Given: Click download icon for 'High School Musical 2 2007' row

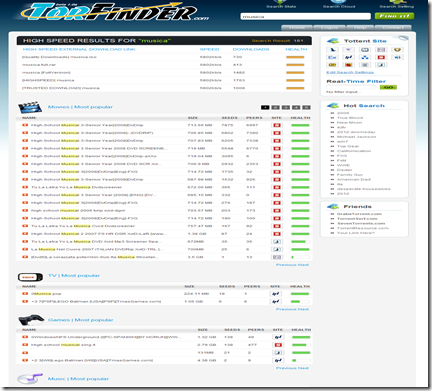Looking at the screenshot, I should [x=25, y=234].
